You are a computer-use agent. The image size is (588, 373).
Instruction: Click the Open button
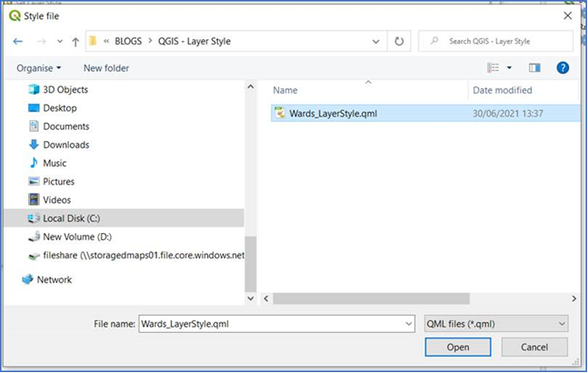pyautogui.click(x=458, y=348)
